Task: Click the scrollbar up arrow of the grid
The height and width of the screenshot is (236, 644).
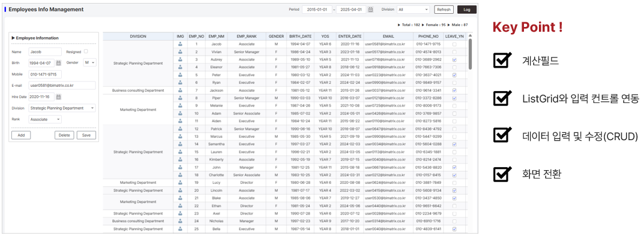Action: (x=470, y=35)
